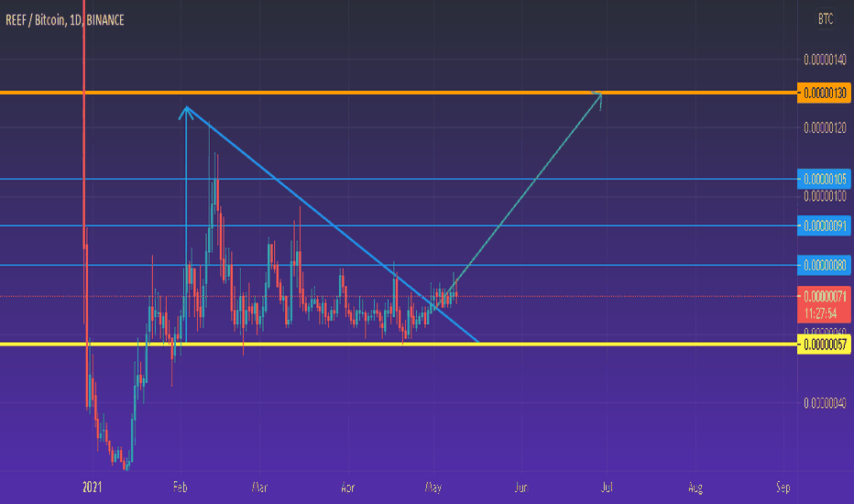Click the Apr date axis label
The image size is (854, 504).
(x=347, y=488)
